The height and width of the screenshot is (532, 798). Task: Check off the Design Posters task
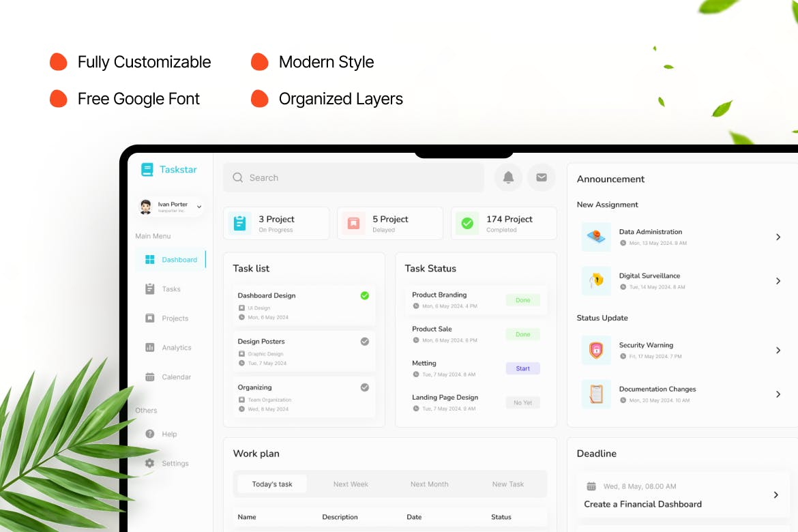(364, 341)
